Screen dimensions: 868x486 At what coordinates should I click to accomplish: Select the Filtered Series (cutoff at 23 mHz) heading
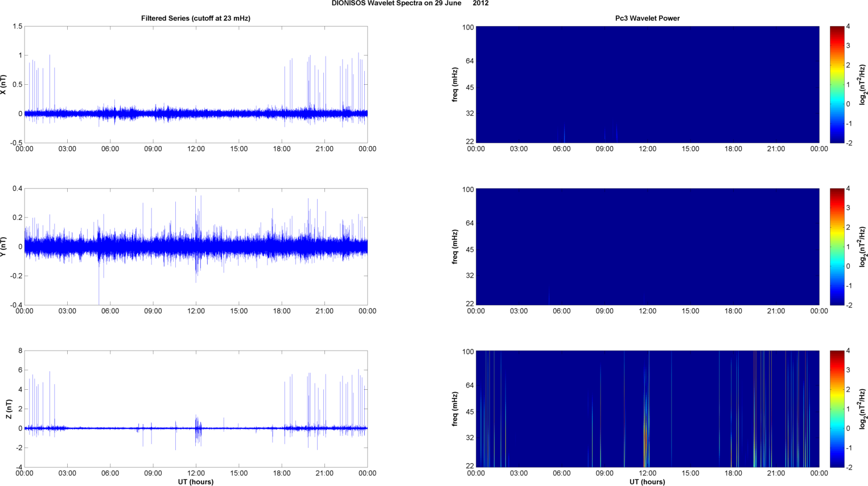(196, 18)
